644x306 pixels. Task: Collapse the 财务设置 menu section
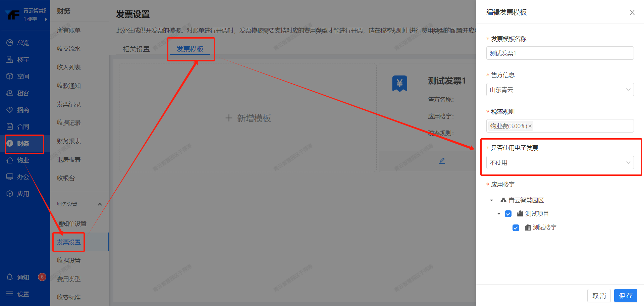click(100, 204)
